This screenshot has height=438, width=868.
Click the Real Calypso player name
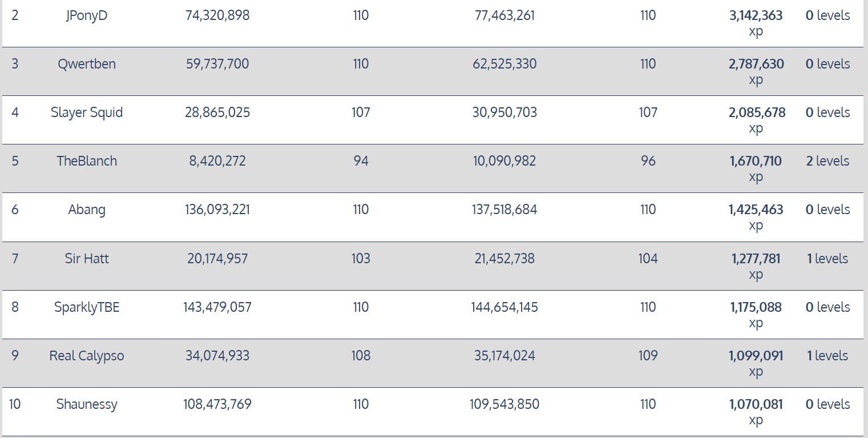coord(87,356)
